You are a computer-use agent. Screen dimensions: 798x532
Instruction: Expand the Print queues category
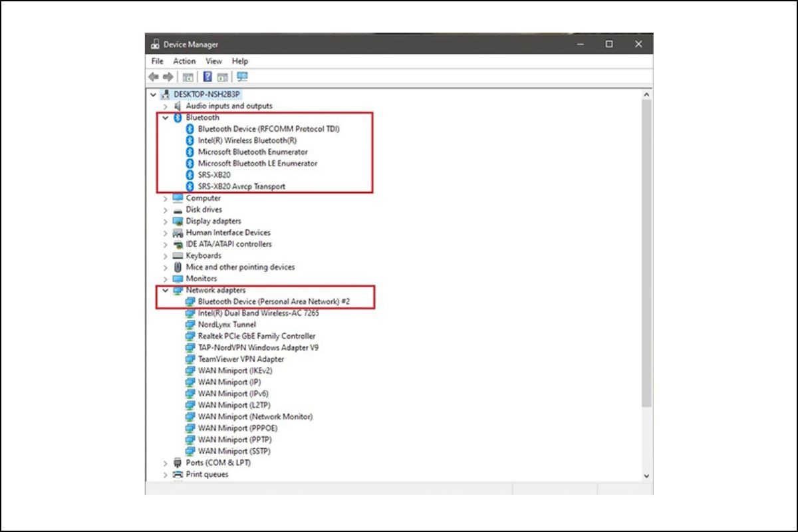pyautogui.click(x=166, y=474)
